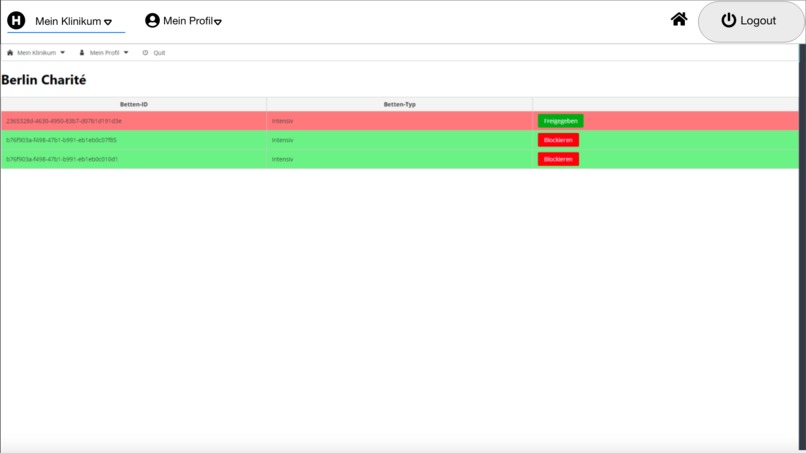Screen dimensions: 806x453
Task: Click the large profile avatar icon
Action: pos(152,21)
